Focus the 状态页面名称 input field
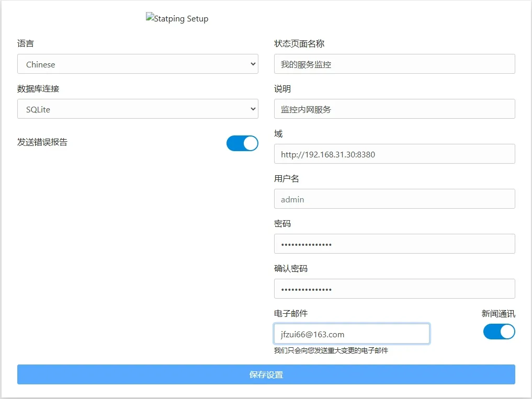Viewport: 532px width, 399px height. coord(394,64)
